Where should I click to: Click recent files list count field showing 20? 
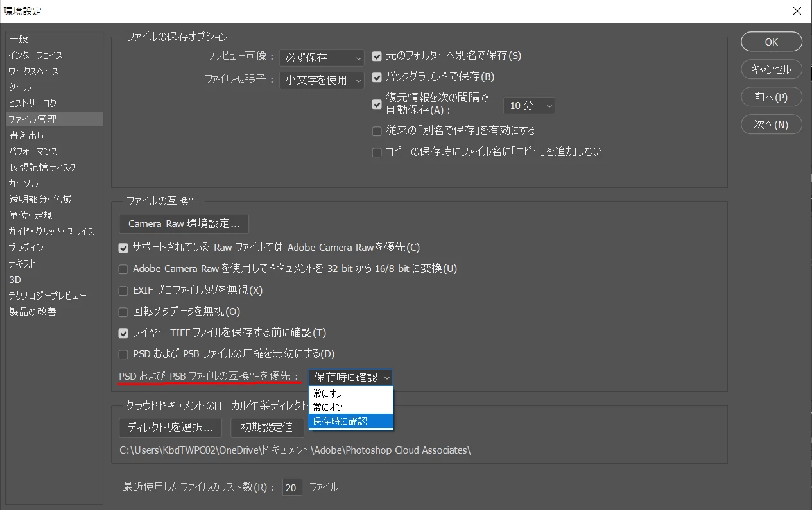[291, 488]
